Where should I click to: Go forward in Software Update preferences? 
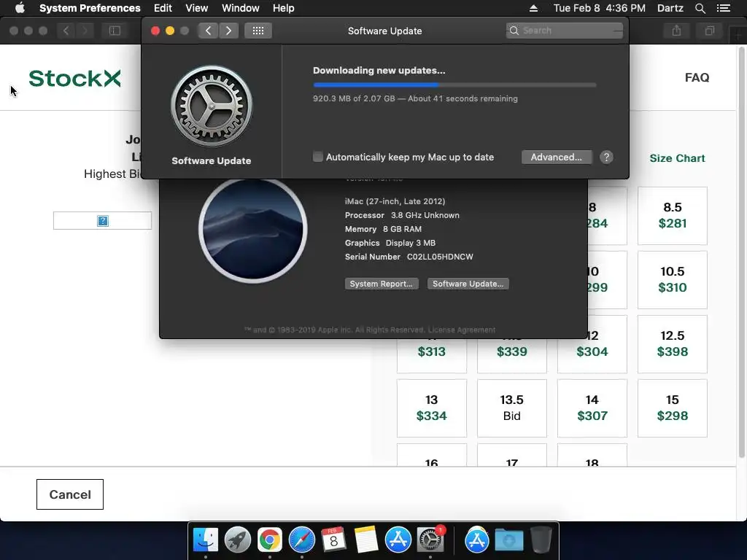[x=228, y=31]
